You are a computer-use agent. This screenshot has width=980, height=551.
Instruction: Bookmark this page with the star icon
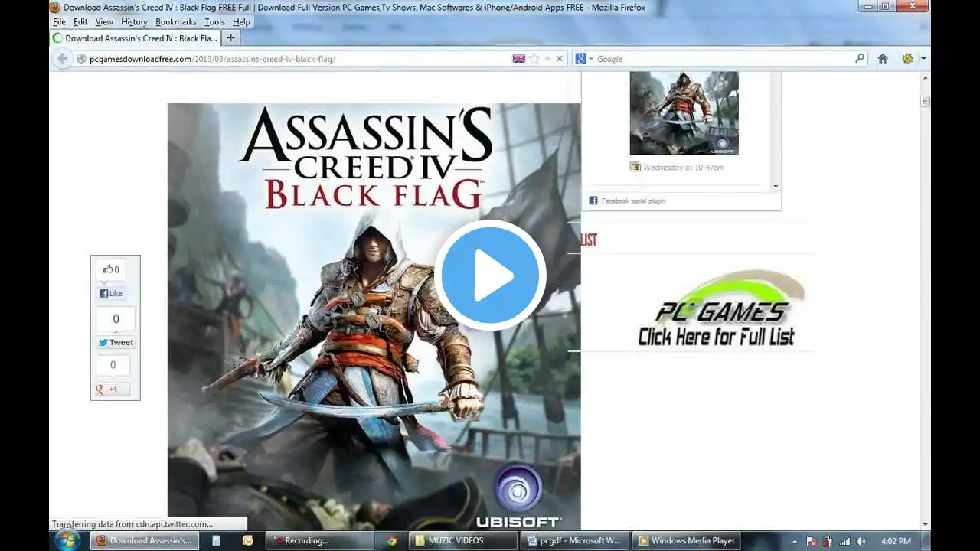coord(534,59)
